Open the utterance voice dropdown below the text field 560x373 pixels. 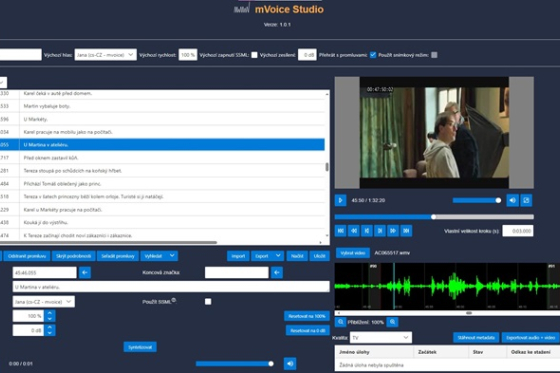44,302
